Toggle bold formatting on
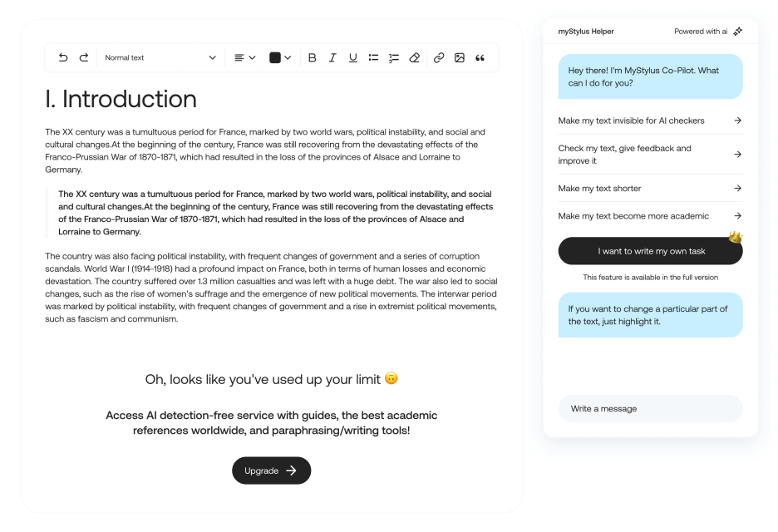The width and height of the screenshot is (778, 532). (x=312, y=57)
